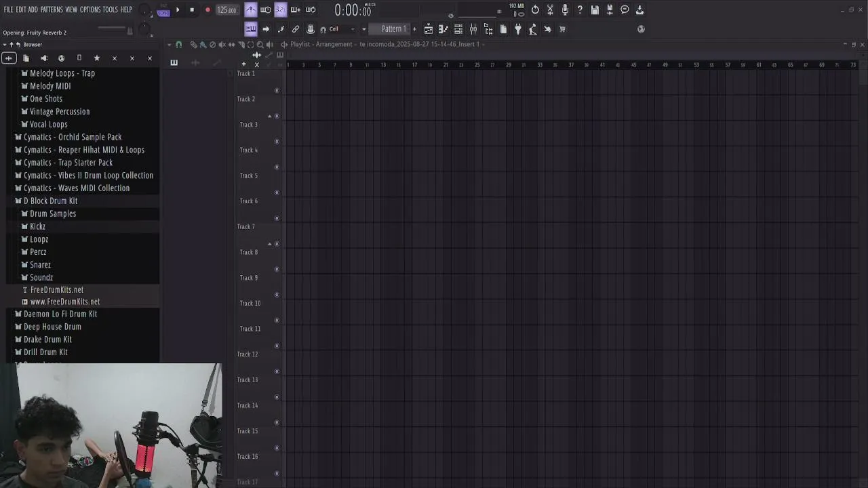Click the multilink to controllers chain icon
This screenshot has height=488, width=868.
[x=296, y=29]
